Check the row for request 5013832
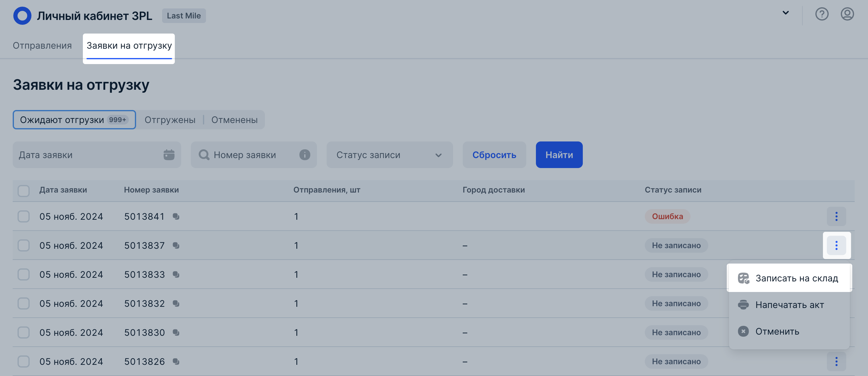Screen dimensions: 868x376 coord(24,303)
